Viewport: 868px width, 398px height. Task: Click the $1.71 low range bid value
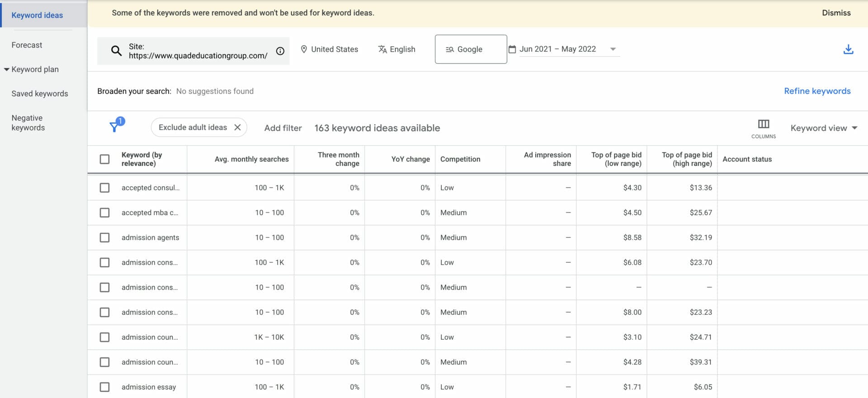(x=632, y=387)
